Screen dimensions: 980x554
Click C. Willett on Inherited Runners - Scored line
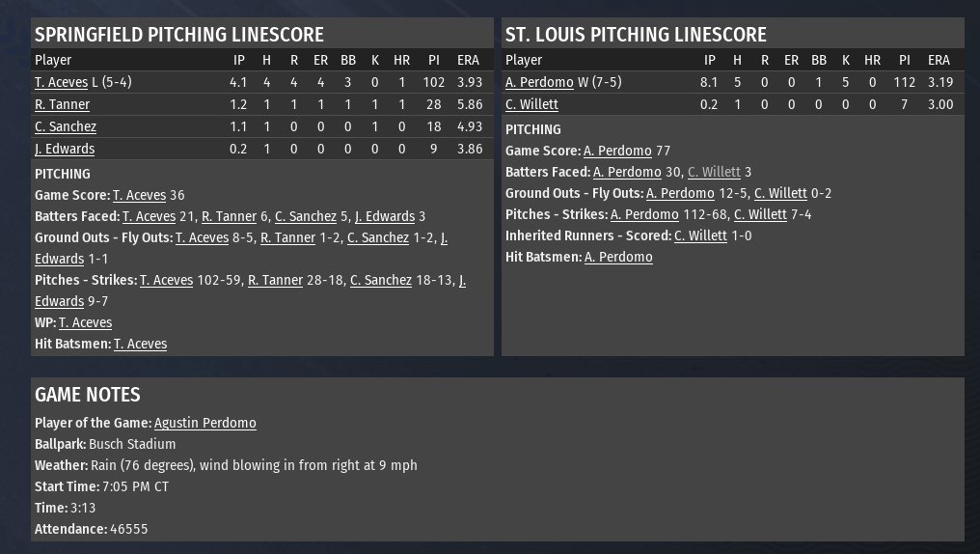click(x=700, y=235)
